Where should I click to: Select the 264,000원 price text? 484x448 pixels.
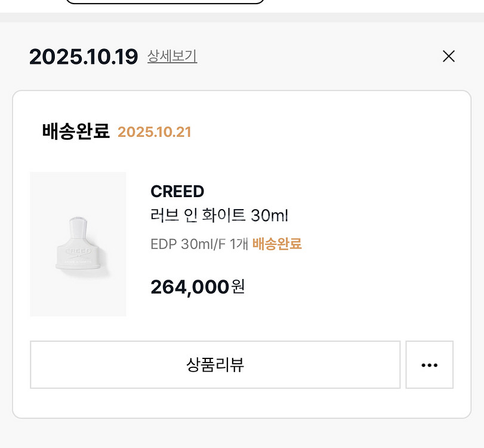coord(197,287)
